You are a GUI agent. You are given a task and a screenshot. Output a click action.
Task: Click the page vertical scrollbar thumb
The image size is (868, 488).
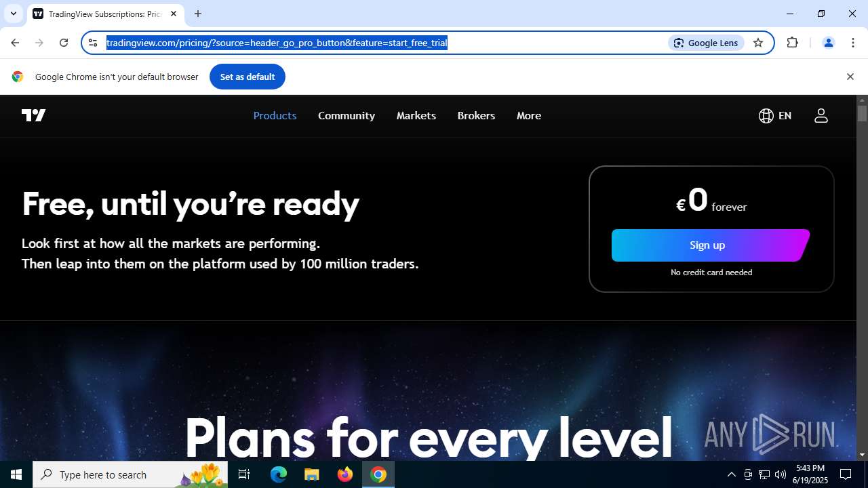[862, 113]
